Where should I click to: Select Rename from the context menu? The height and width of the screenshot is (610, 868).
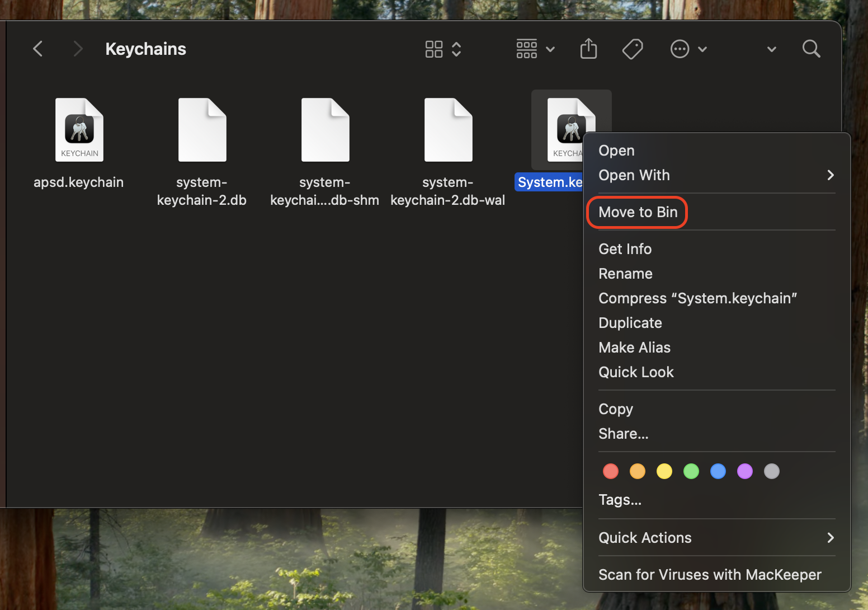click(625, 274)
